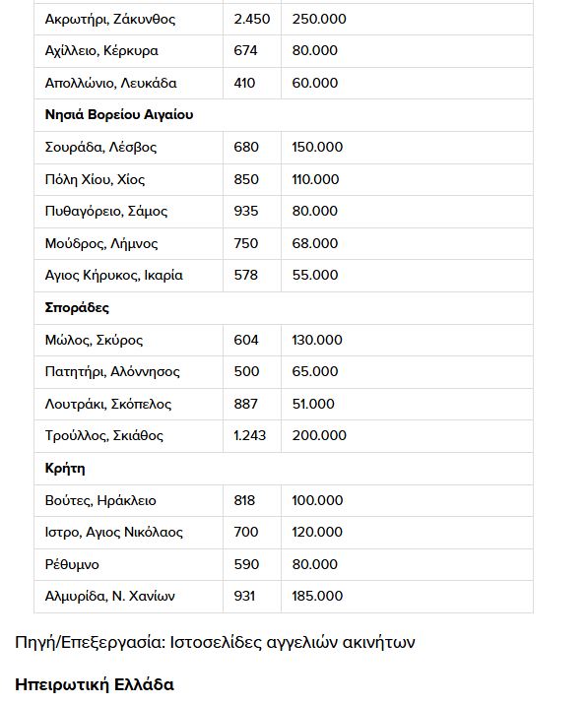Click the 68.000 price for Μούδρος, Λήμνος
The image size is (588, 704).
(315, 243)
